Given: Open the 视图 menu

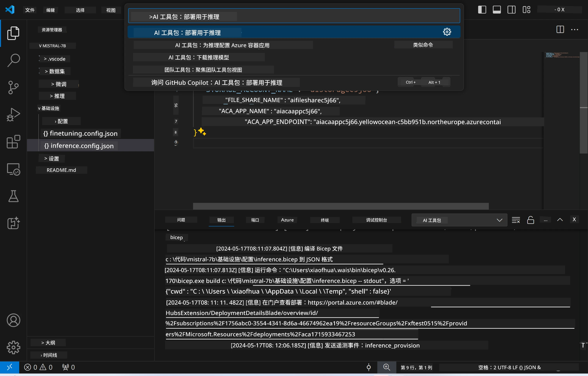Looking at the screenshot, I should [x=111, y=10].
